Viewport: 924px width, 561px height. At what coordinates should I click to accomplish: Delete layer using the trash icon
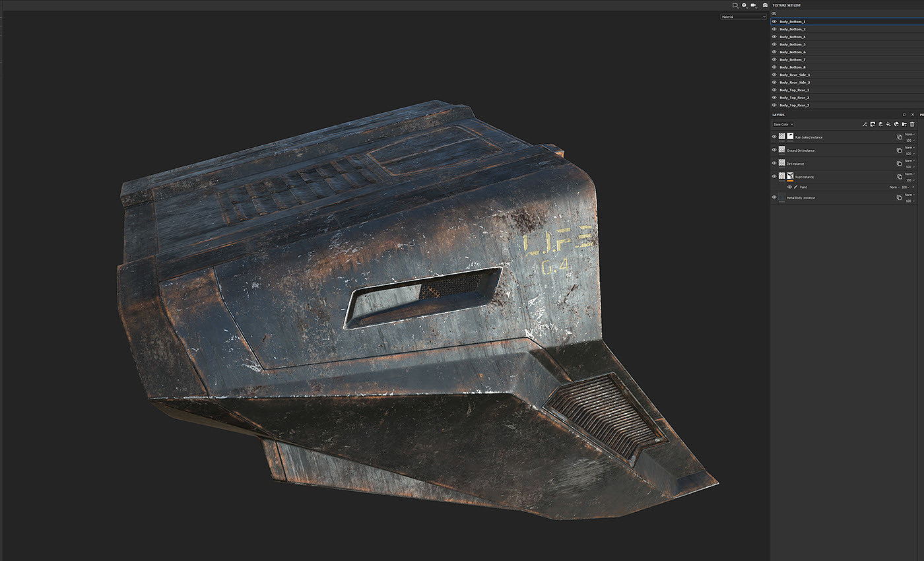pyautogui.click(x=912, y=124)
